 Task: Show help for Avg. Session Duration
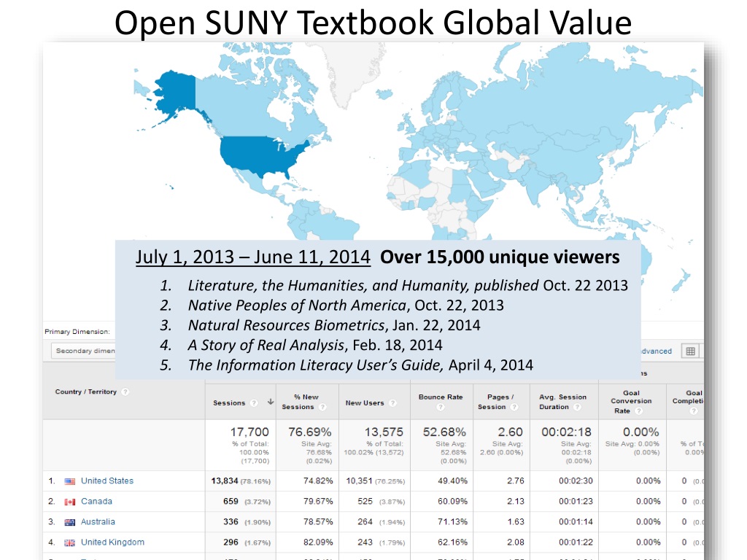click(578, 407)
